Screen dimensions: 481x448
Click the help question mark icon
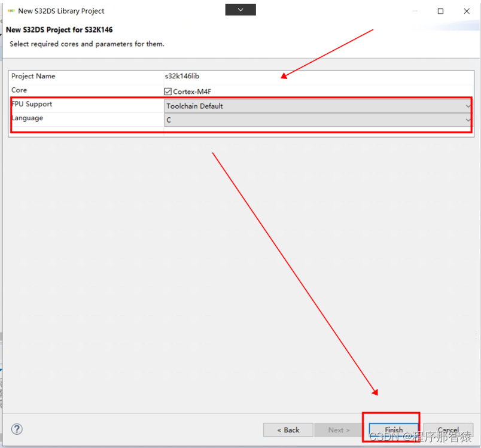point(17,429)
